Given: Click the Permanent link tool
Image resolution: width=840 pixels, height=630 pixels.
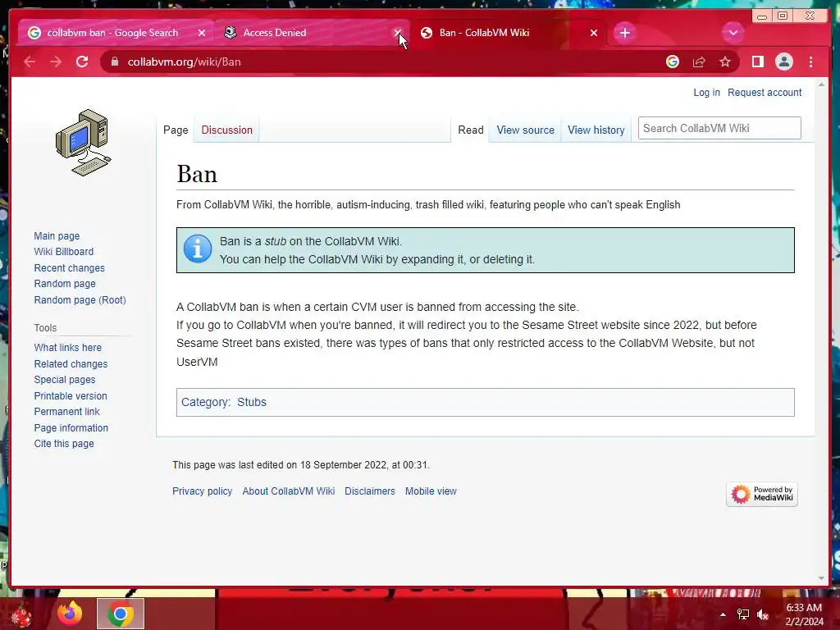Looking at the screenshot, I should [67, 412].
